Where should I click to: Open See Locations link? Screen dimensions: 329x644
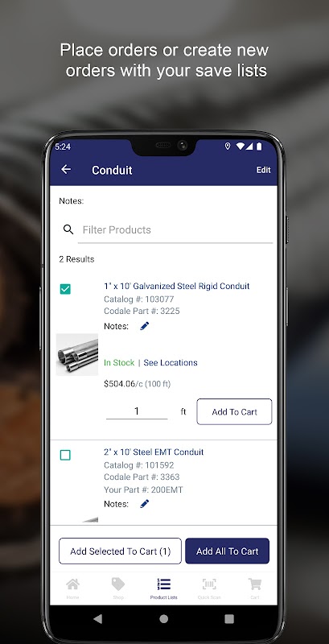click(x=171, y=363)
